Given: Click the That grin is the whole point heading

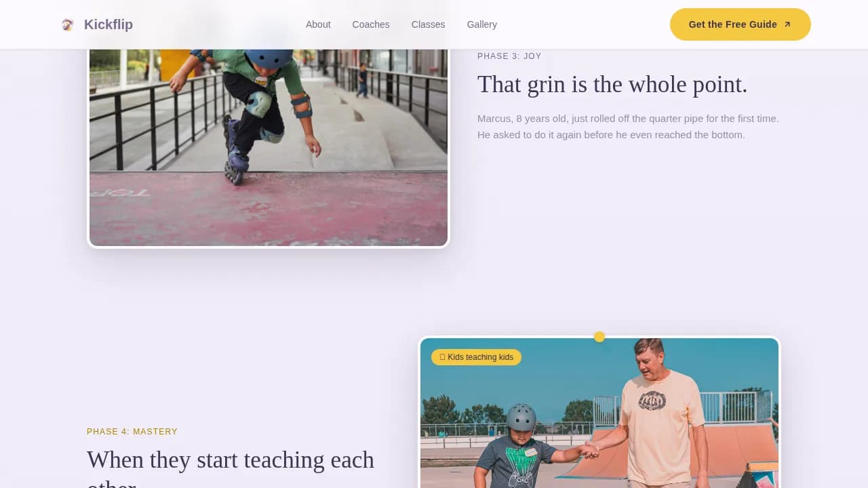Looking at the screenshot, I should point(612,85).
